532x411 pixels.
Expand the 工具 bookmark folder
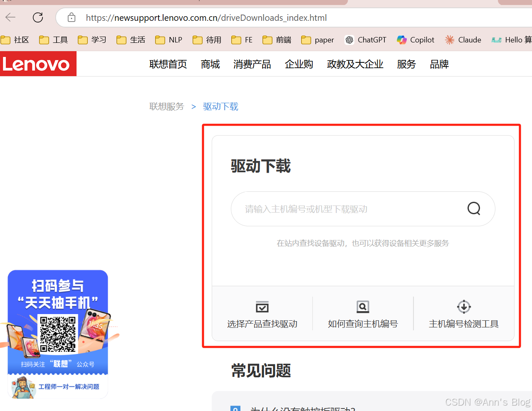click(54, 40)
